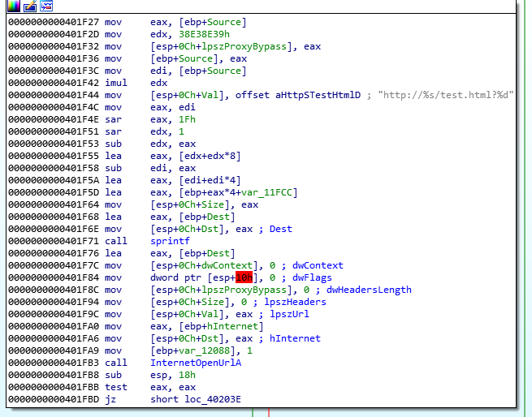Viewport: 532px width, 417px height.
Task: Open the node color picker icon
Action: point(14,6)
